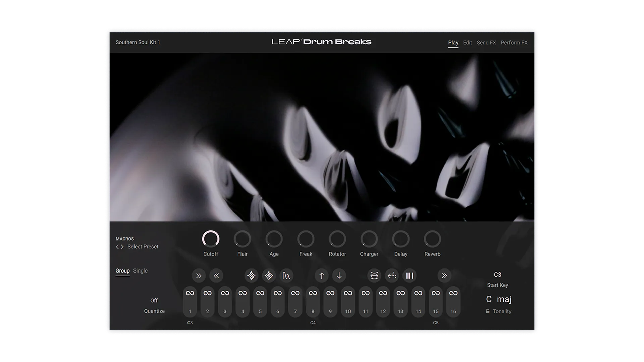
Task: Toggle the loop mode on pad 1
Action: point(190,293)
